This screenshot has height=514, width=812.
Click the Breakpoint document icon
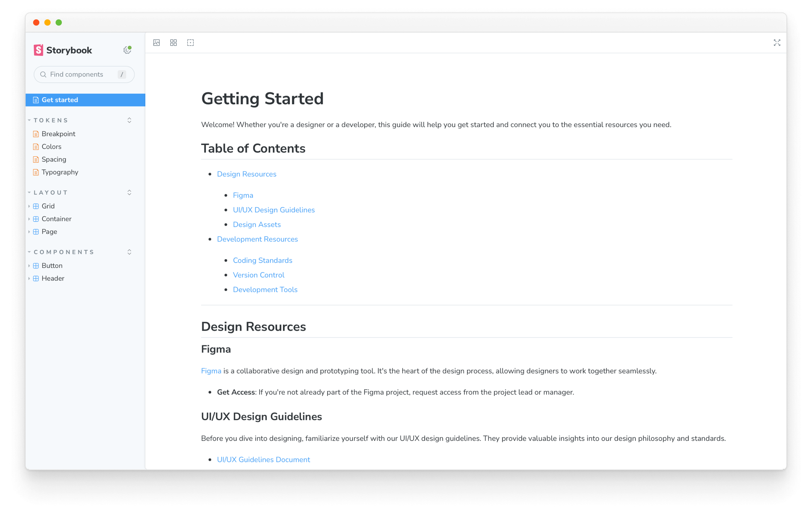pos(36,134)
